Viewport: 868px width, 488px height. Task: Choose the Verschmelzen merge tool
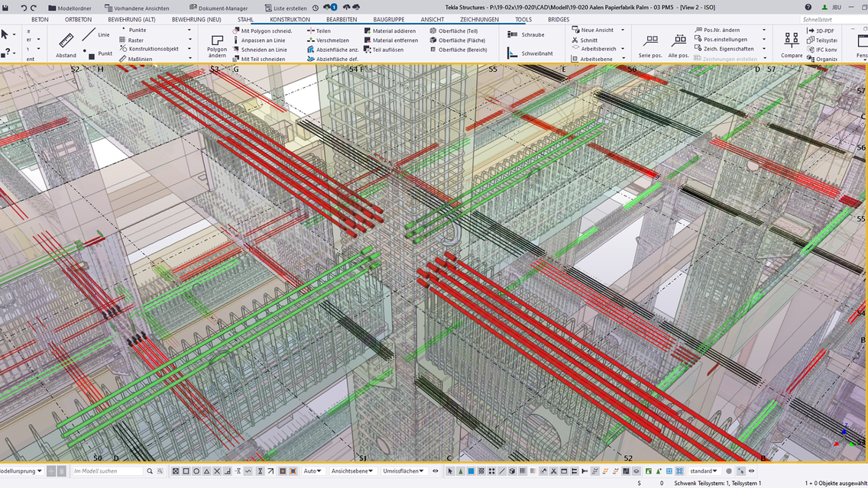coord(328,40)
